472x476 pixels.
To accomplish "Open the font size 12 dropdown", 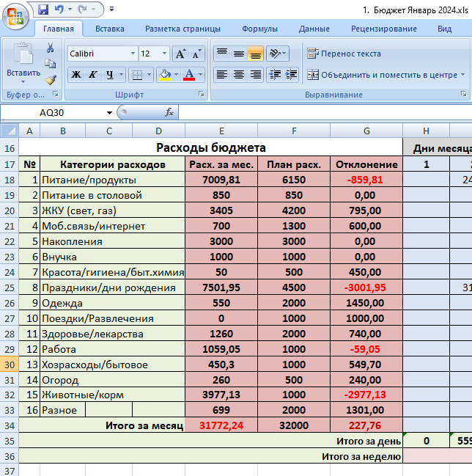I will point(164,54).
